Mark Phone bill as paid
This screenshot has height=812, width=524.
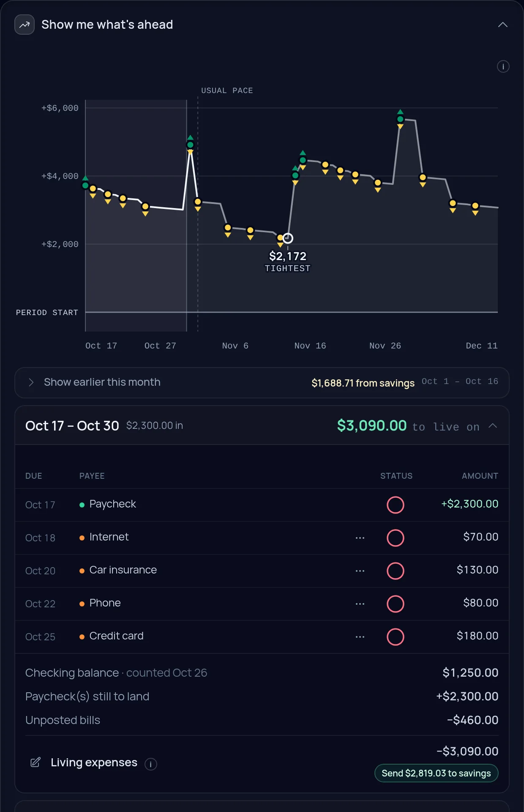click(395, 604)
